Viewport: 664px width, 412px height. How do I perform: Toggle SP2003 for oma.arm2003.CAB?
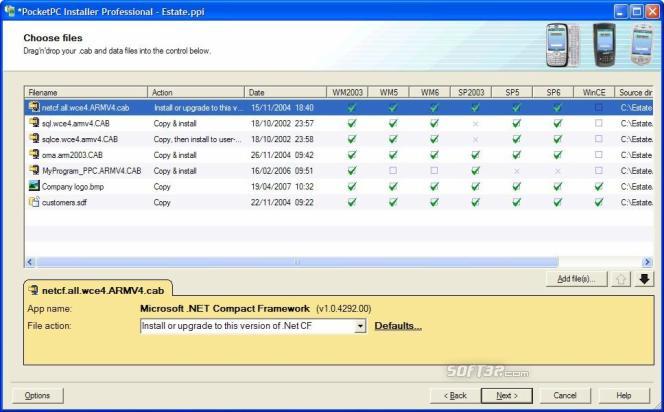[x=475, y=155]
